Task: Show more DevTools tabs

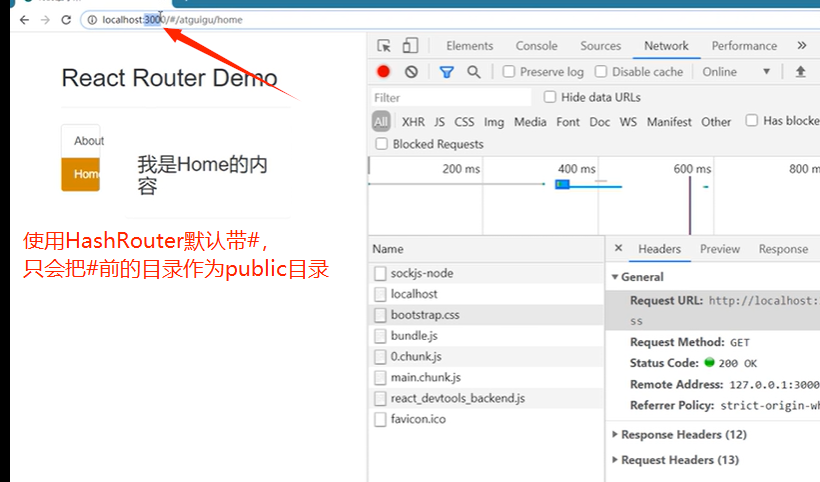Action: coord(802,45)
